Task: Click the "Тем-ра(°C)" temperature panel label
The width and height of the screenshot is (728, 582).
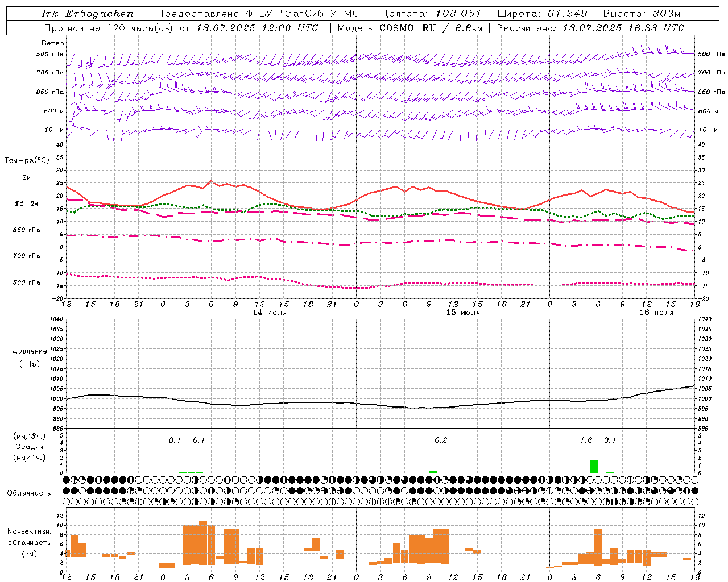Action: click(x=27, y=161)
